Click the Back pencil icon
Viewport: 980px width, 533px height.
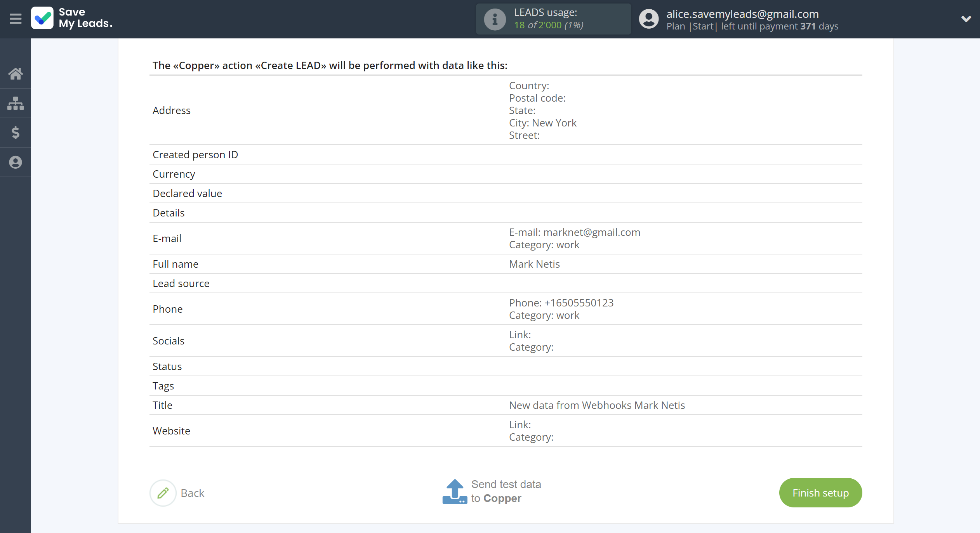163,493
